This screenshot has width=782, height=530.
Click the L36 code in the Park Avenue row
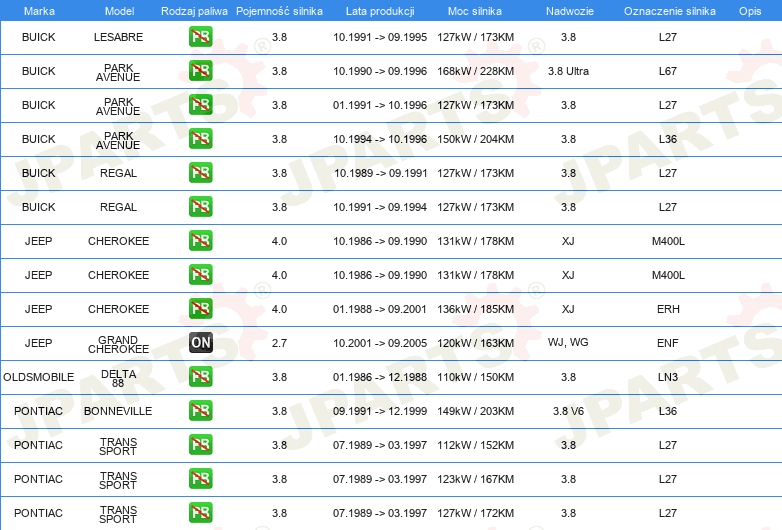[668, 139]
